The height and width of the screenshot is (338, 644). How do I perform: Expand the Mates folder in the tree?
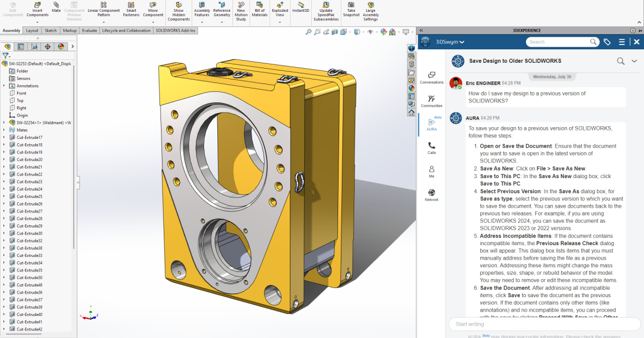tap(4, 129)
